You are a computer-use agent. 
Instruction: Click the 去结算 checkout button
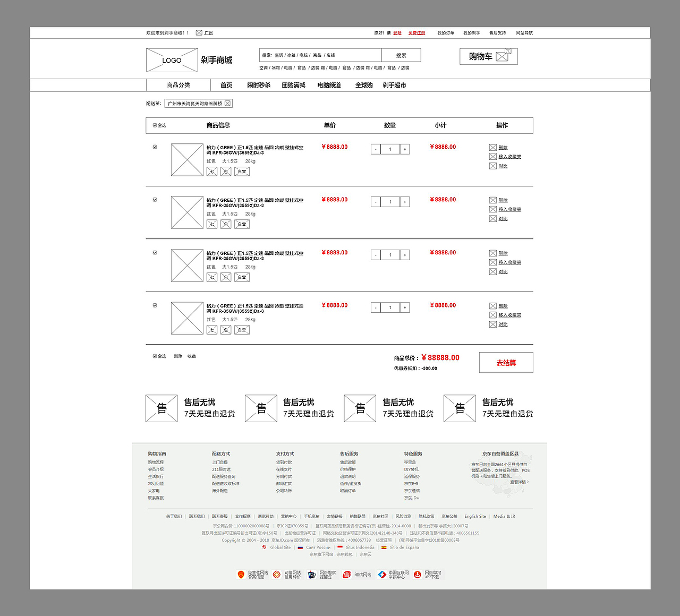coord(506,363)
